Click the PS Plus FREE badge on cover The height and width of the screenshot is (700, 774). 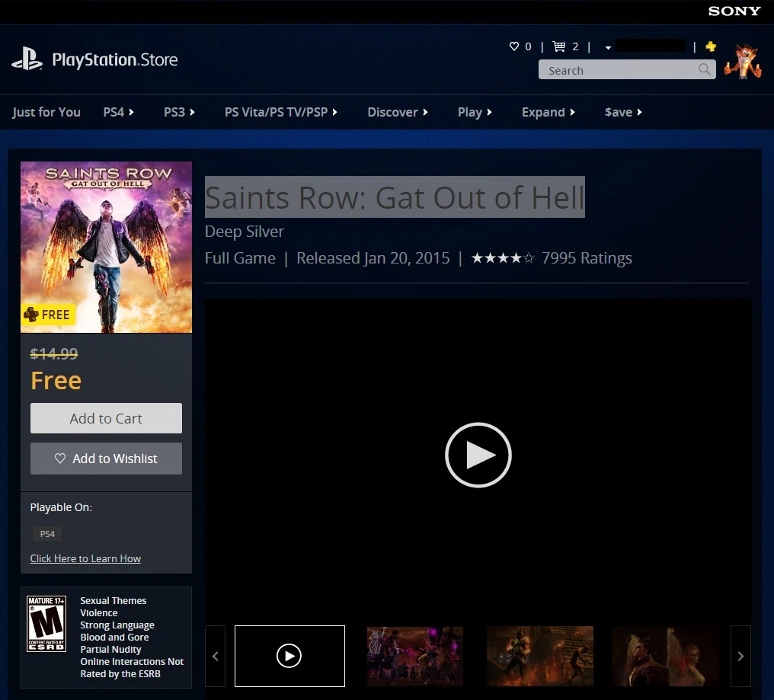(48, 315)
